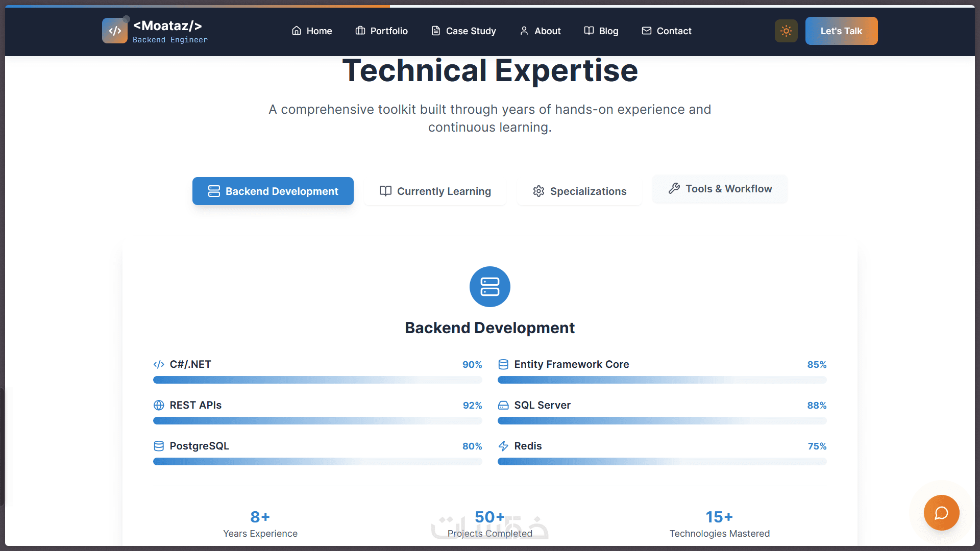Screen dimensions: 980x551
Task: Select the Backend Development tab
Action: 273,191
